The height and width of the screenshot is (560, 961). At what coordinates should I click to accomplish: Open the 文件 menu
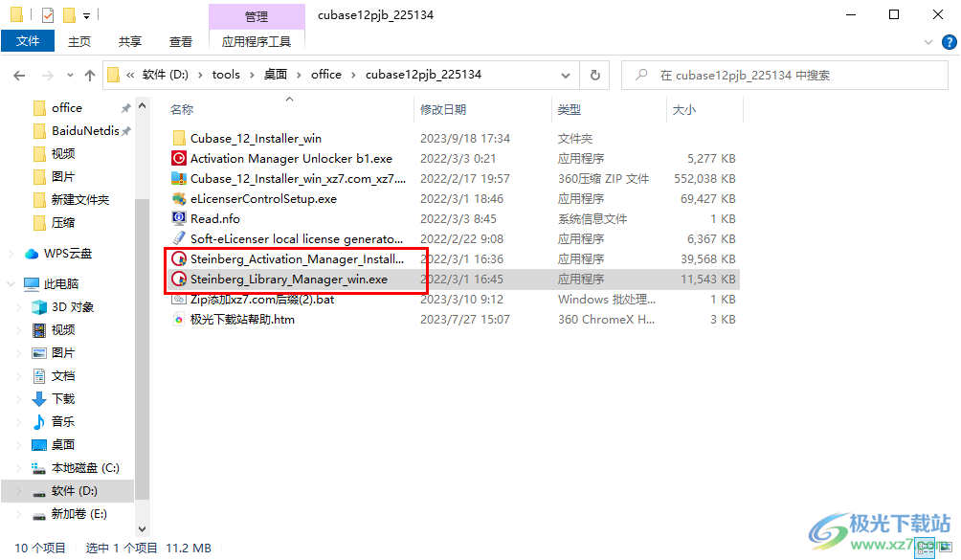28,41
